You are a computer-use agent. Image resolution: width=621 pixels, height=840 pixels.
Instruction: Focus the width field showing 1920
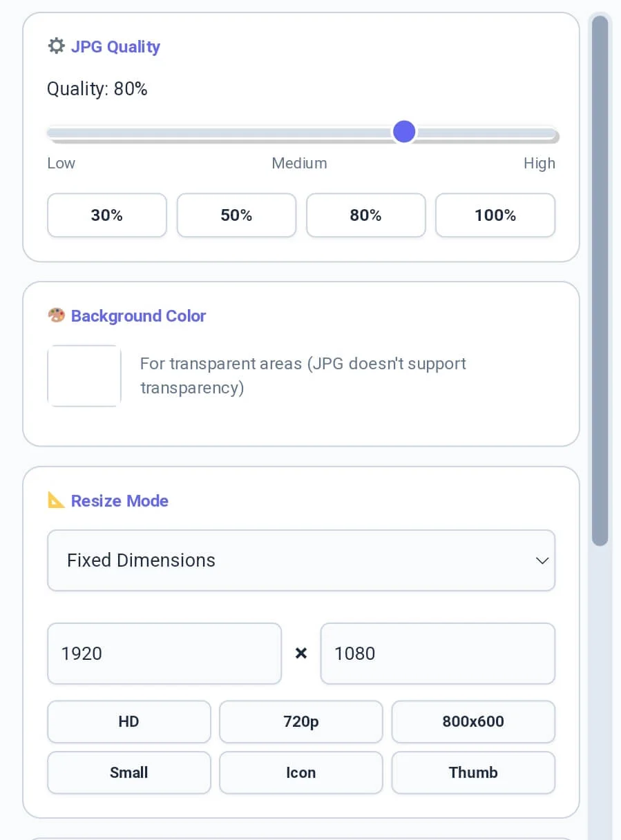pos(164,654)
